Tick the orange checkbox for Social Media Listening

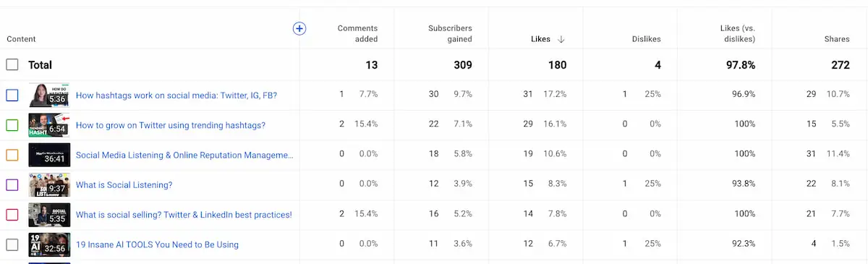pyautogui.click(x=12, y=155)
